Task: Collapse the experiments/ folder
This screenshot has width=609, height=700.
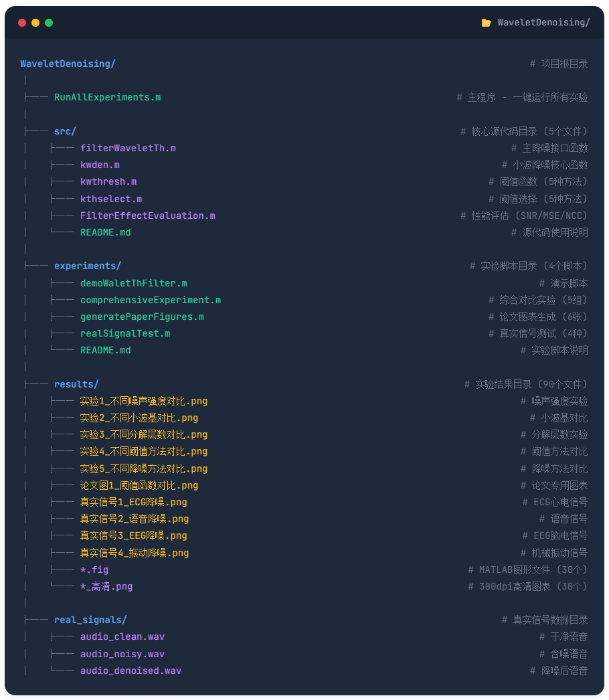Action: click(88, 266)
